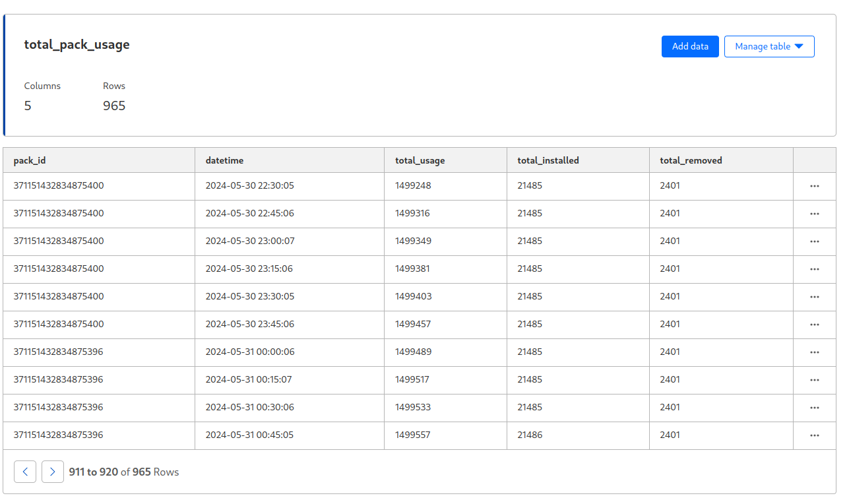Open row actions for the 00:15:07 row
The height and width of the screenshot is (504, 849).
(x=814, y=380)
